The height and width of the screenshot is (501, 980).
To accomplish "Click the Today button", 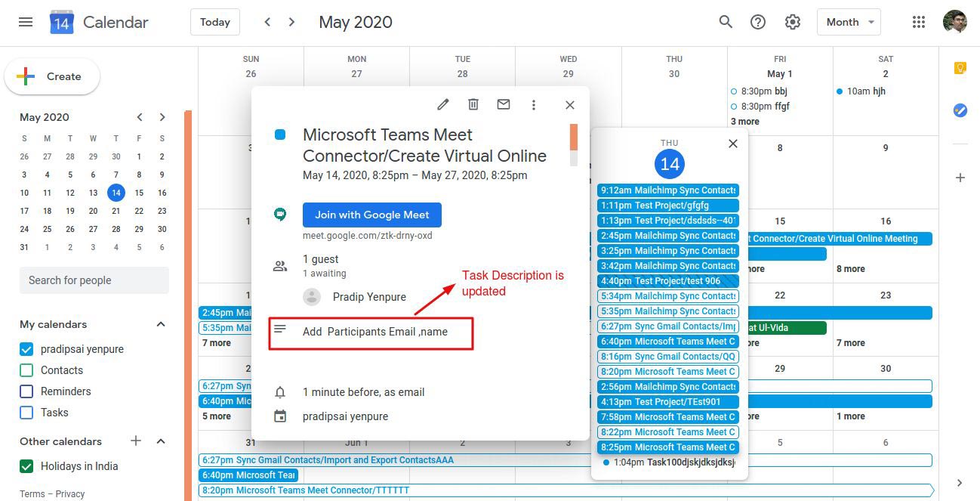I will click(x=215, y=22).
